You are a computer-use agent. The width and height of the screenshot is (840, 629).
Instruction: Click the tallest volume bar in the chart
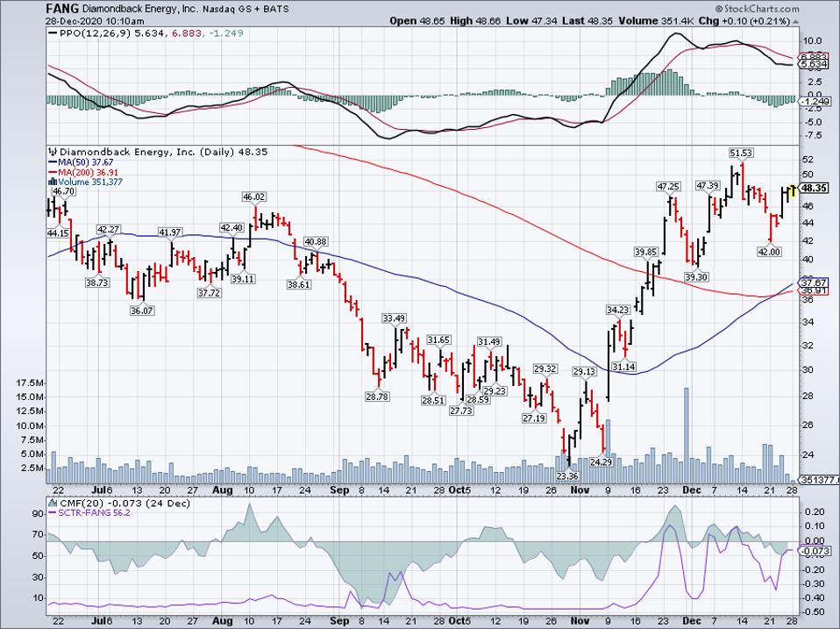(686, 435)
